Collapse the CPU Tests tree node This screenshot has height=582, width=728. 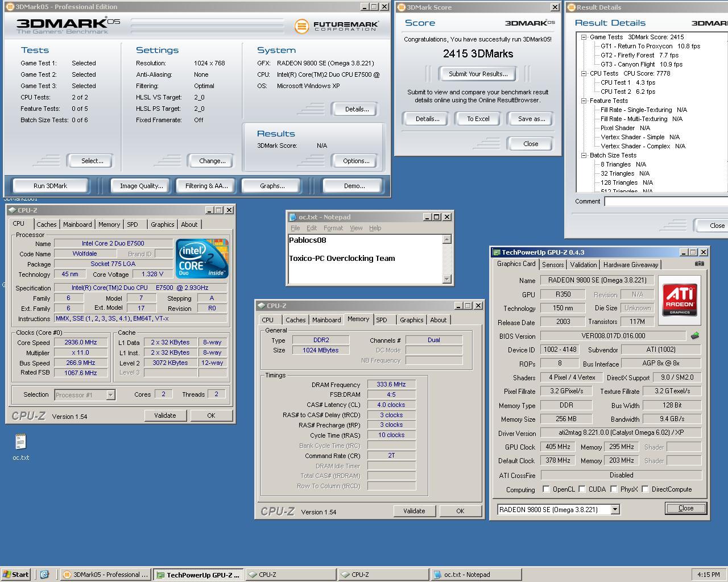click(x=584, y=73)
